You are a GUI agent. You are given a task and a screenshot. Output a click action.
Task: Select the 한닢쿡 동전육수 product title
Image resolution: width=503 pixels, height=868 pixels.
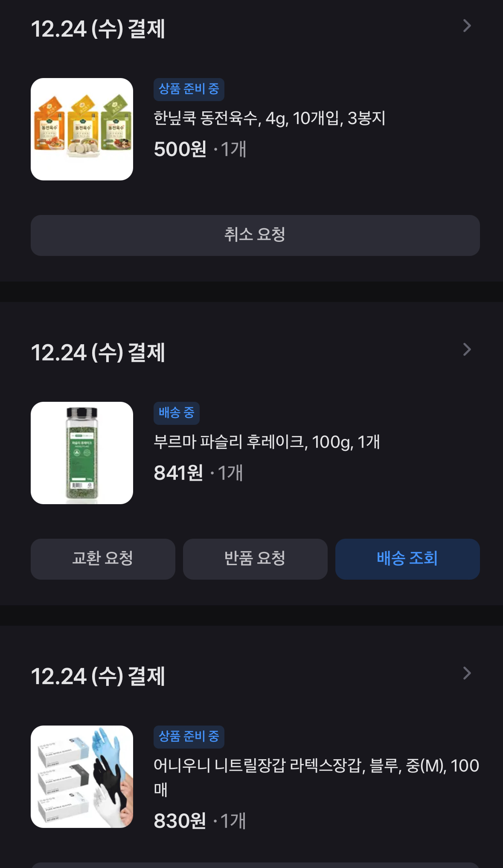point(269,119)
